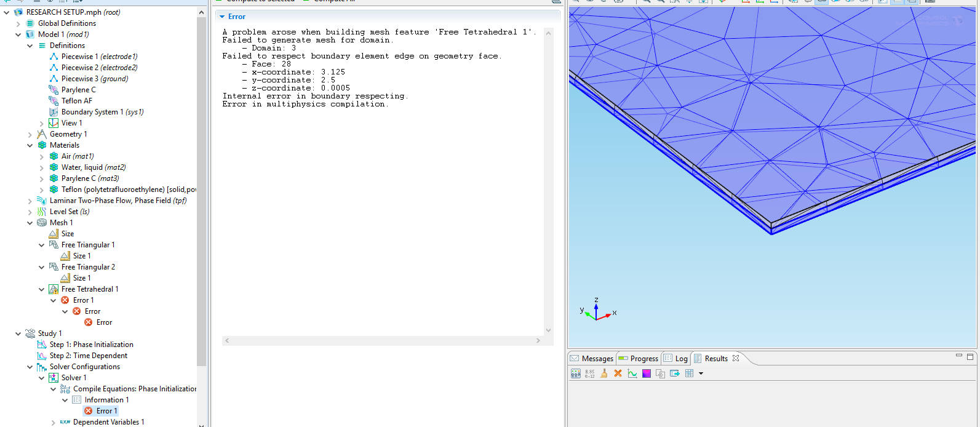This screenshot has height=427, width=980.
Task: Click the Export table icon in Results
Action: (675, 373)
